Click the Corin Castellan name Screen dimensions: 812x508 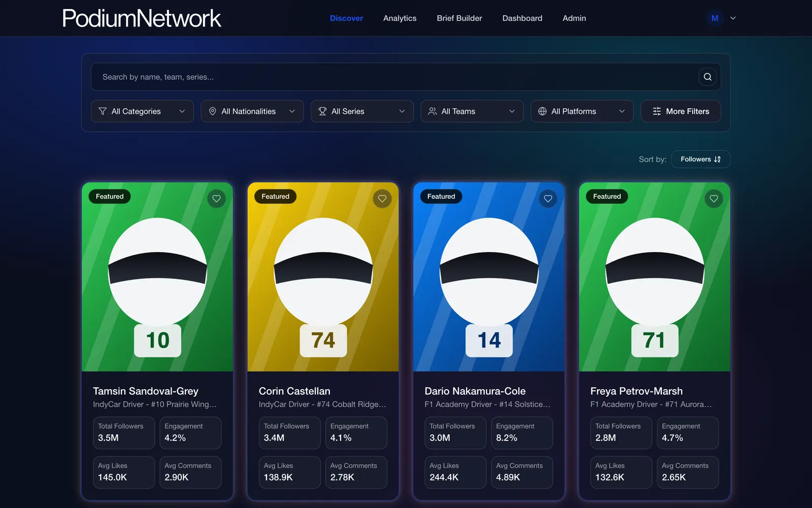tap(294, 391)
